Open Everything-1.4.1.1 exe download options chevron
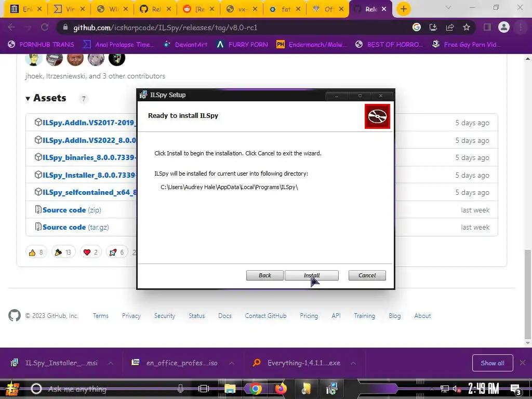 tap(353, 363)
